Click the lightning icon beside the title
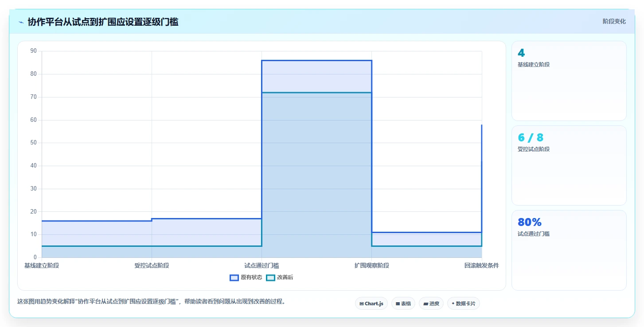The width and height of the screenshot is (644, 327). 21,22
